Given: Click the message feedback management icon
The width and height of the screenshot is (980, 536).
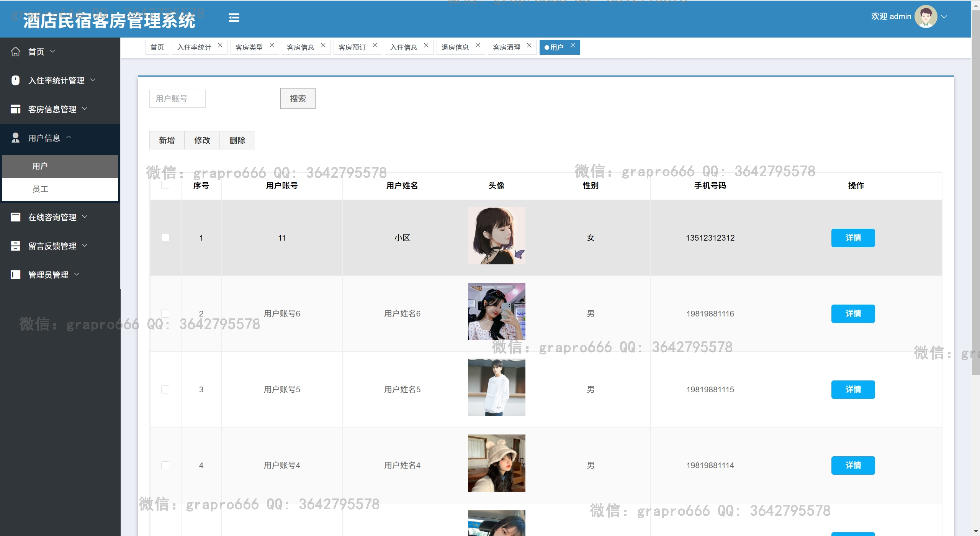Looking at the screenshot, I should 15,246.
